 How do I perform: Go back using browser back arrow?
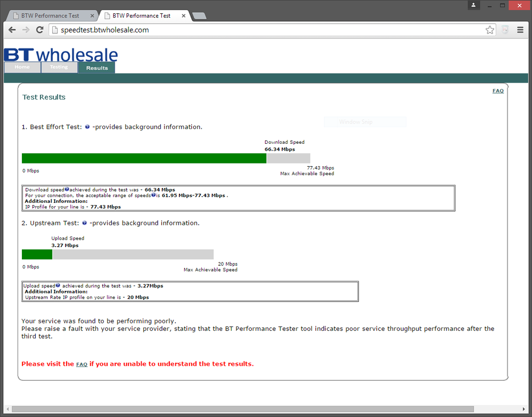point(12,30)
